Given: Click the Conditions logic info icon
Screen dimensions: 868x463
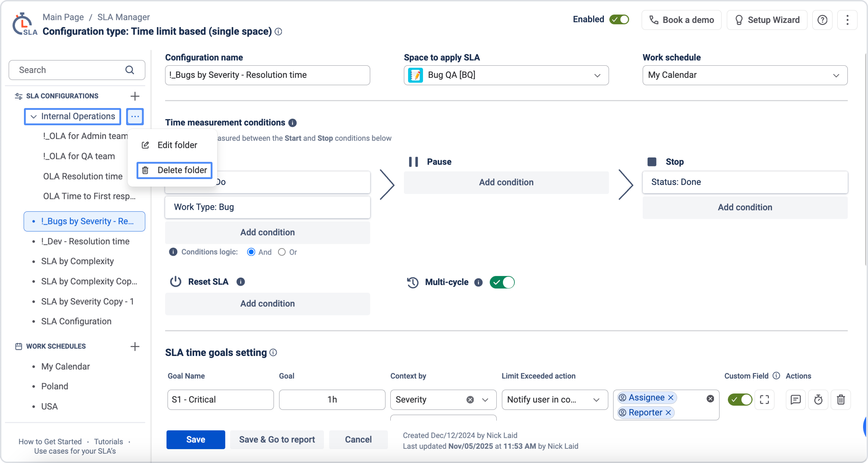Looking at the screenshot, I should pos(173,252).
